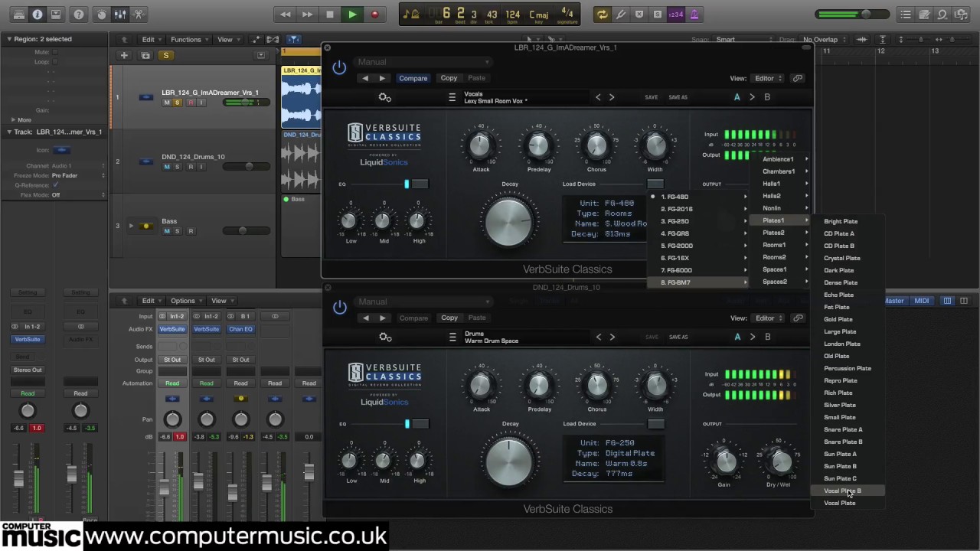Open View Editor dropdown in vocals plugin window
This screenshot has height=551, width=980.
(768, 78)
